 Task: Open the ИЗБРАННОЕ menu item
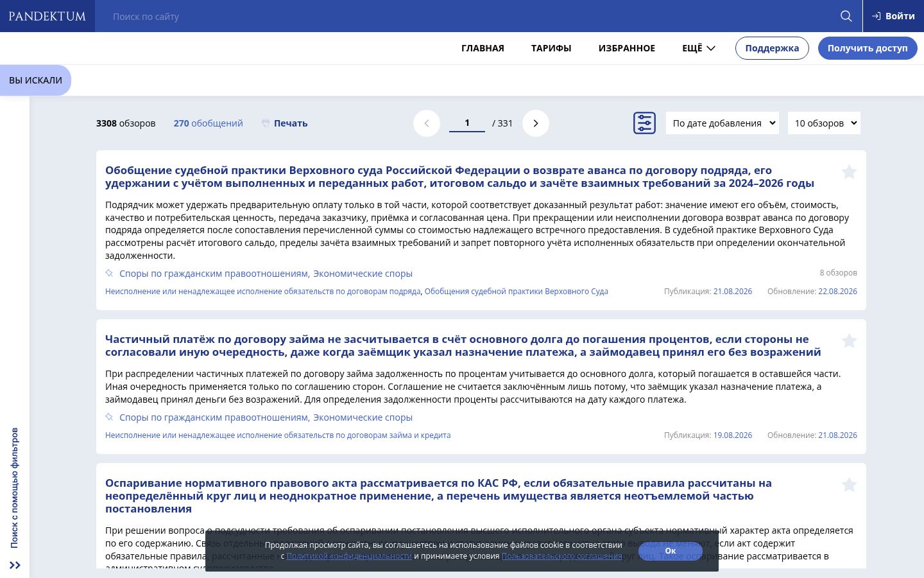(627, 48)
